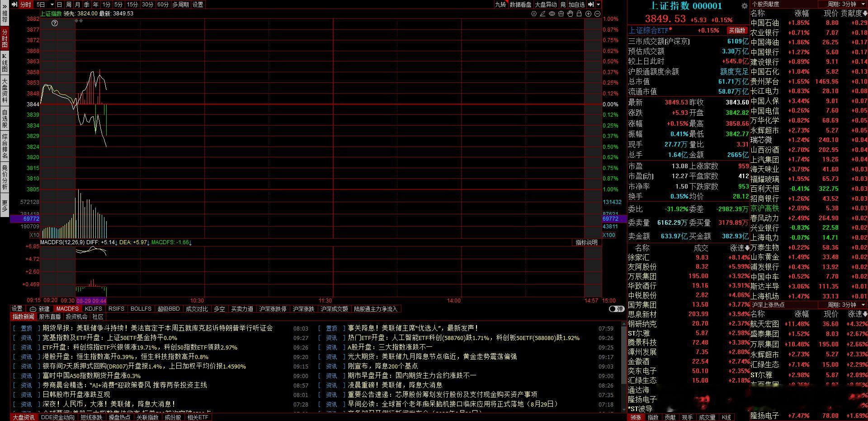Click the 08-29 09:44 time marker
Image resolution: width=868 pixels, height=421 pixels.
91,301
